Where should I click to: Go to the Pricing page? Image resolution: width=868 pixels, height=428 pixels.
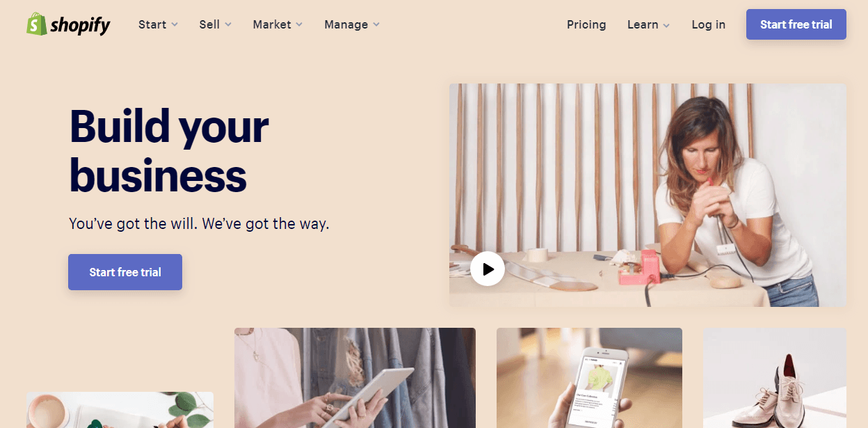[586, 24]
